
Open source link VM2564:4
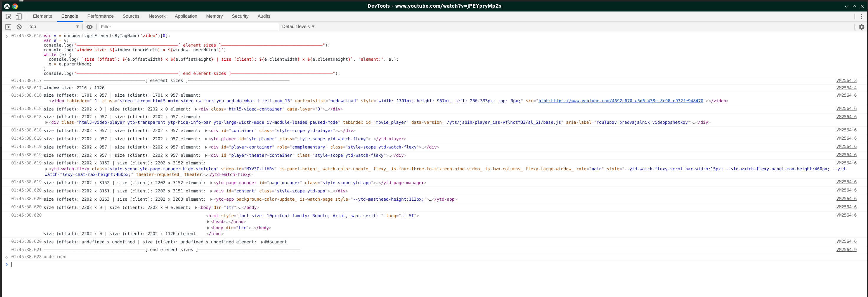coord(846,88)
